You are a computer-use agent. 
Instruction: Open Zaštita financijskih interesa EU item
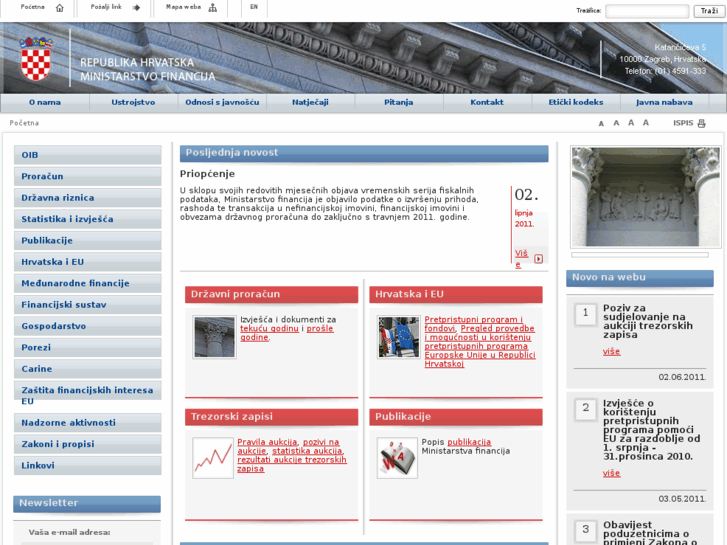(88, 395)
